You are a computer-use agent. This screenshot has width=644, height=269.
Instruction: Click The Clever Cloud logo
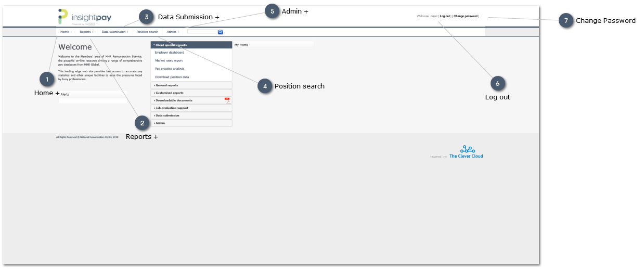[466, 152]
